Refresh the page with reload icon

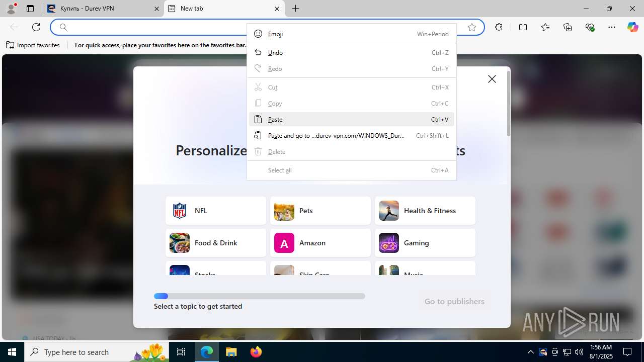36,27
